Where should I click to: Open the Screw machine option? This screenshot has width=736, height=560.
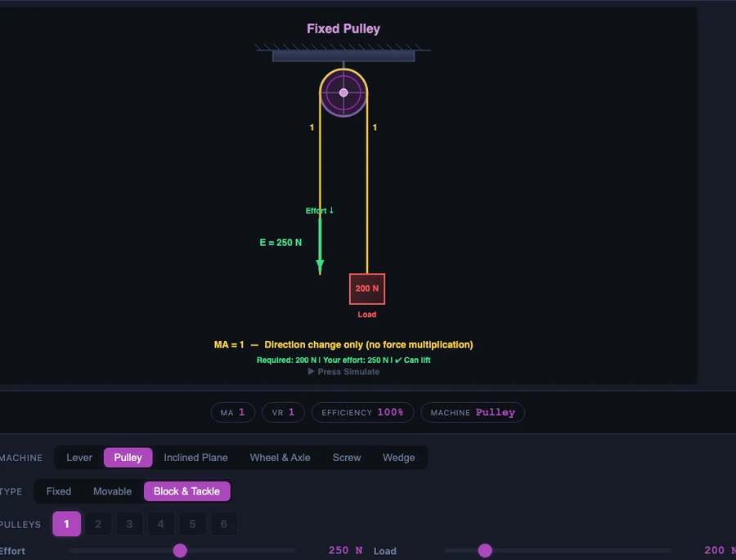[347, 458]
